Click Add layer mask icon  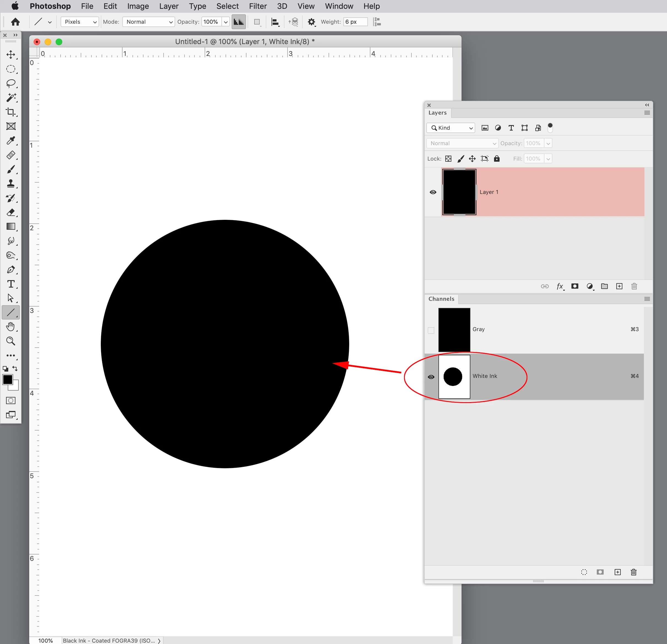(x=575, y=286)
